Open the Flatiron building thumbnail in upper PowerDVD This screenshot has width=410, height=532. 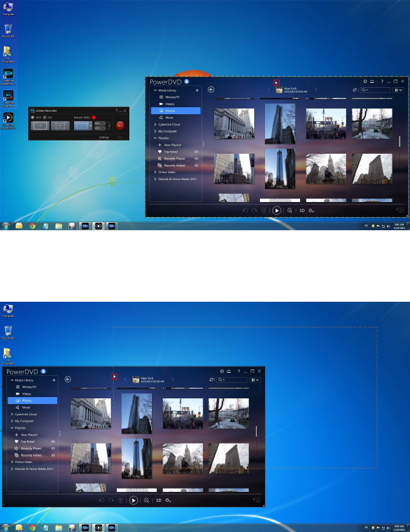tap(372, 169)
